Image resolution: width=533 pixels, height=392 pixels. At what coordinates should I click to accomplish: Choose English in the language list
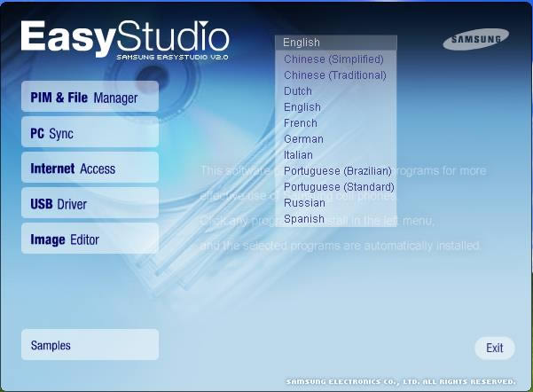[336, 107]
